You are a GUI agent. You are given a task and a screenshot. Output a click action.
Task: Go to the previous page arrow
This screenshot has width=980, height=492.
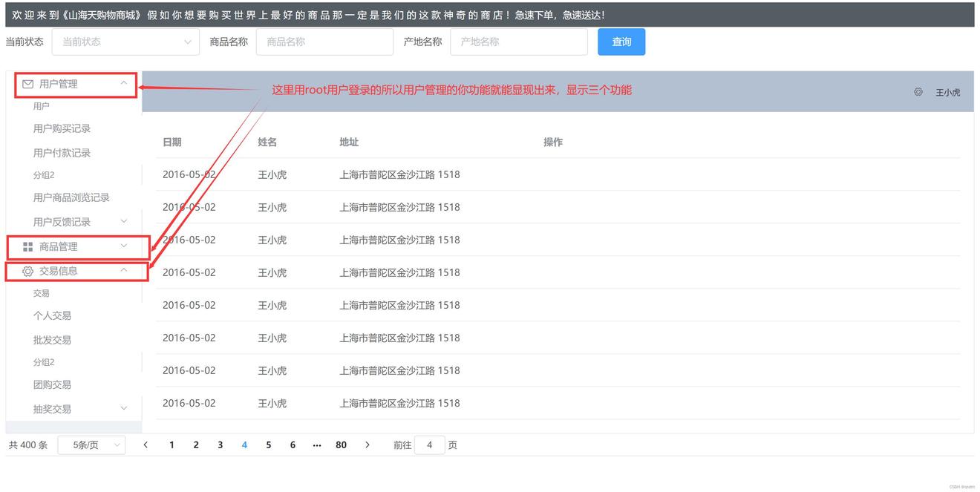coord(146,445)
